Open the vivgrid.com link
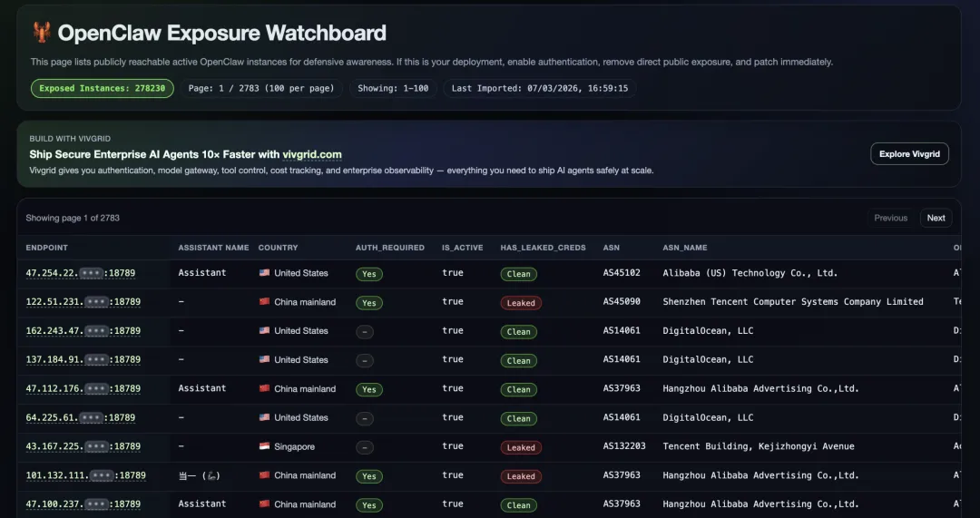The height and width of the screenshot is (518, 980). tap(312, 154)
